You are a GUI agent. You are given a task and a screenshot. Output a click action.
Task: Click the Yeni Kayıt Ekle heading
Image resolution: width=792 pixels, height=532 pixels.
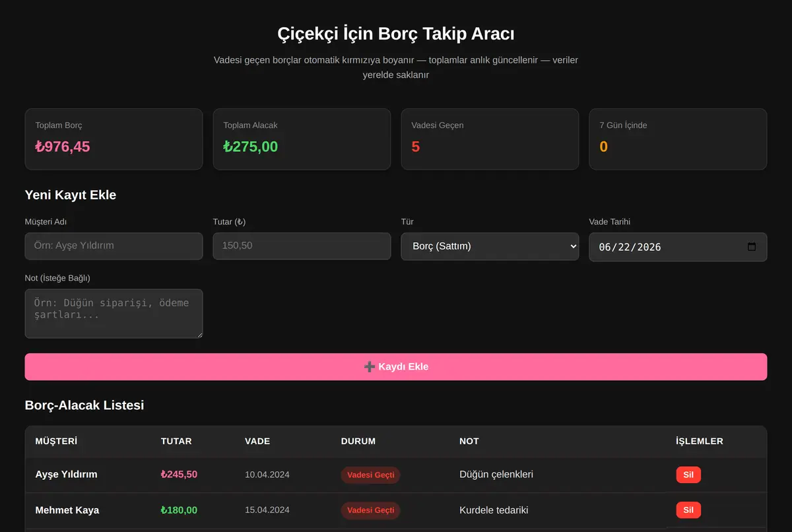coord(71,195)
